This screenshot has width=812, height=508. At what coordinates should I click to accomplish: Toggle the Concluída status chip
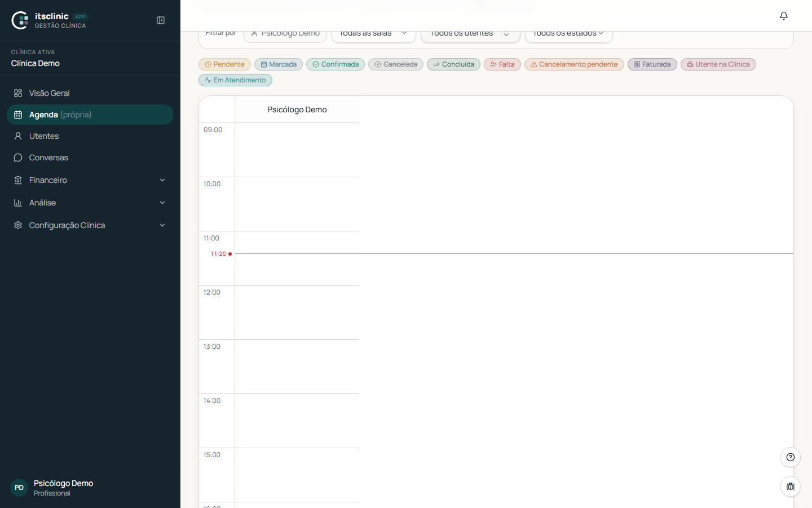point(454,64)
